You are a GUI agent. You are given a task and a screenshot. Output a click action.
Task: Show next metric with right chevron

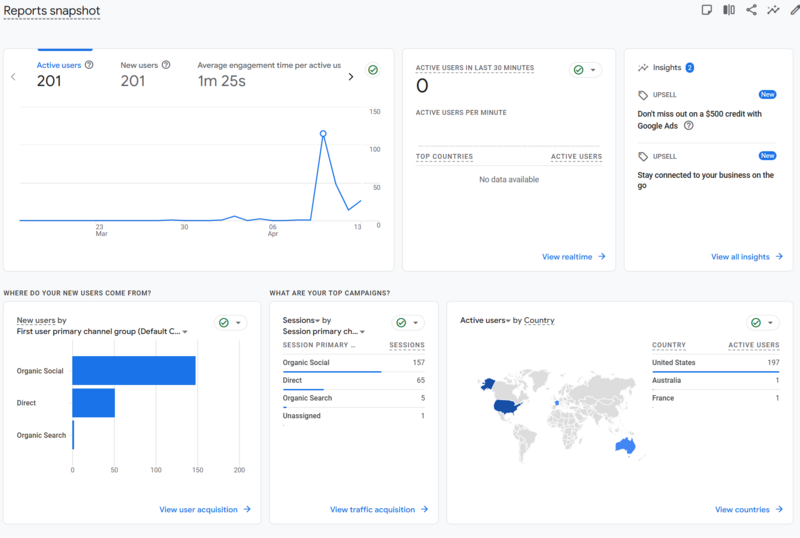(351, 77)
